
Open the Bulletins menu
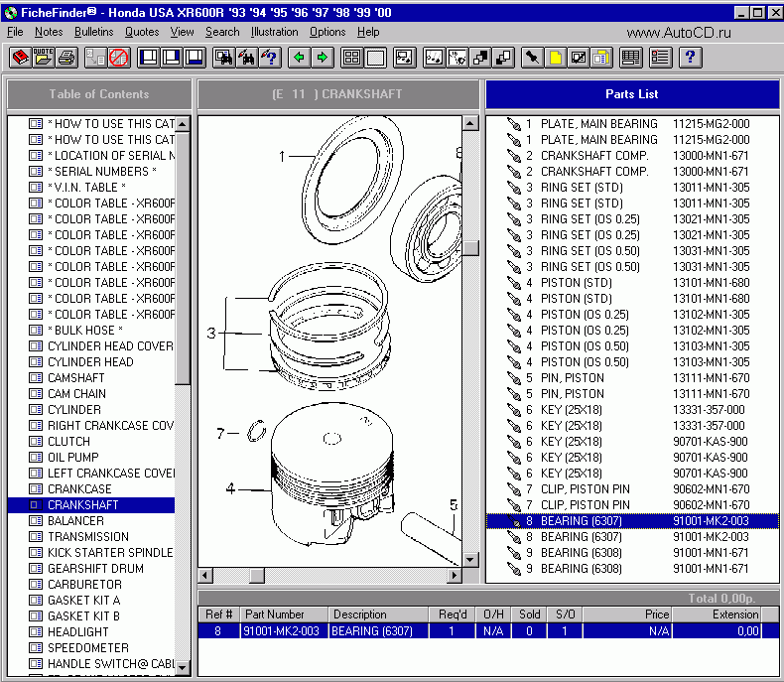(x=94, y=32)
